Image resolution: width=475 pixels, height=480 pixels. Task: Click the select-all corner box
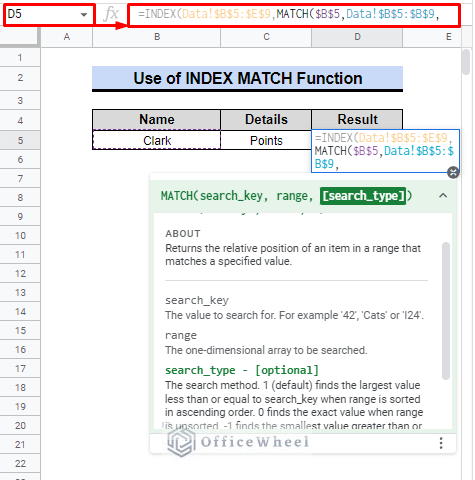pos(20,37)
